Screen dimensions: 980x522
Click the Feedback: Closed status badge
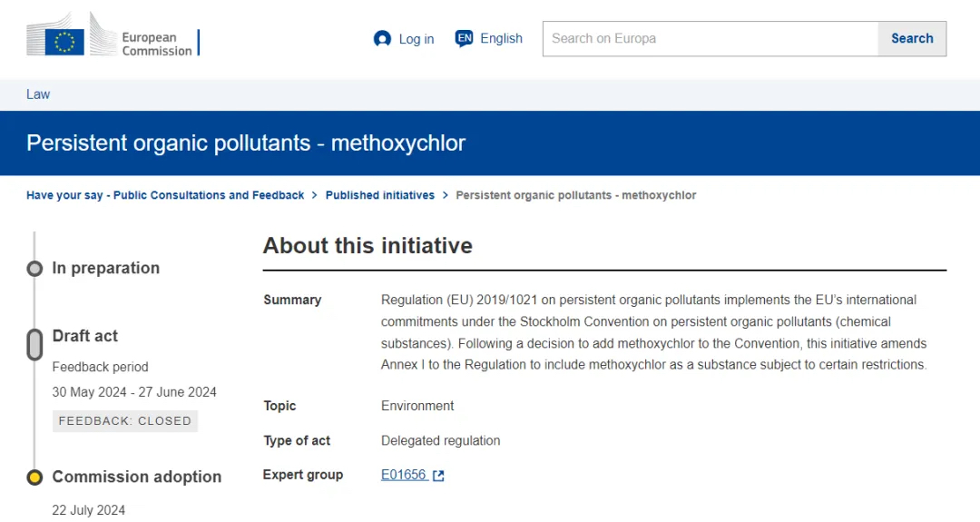pos(125,421)
